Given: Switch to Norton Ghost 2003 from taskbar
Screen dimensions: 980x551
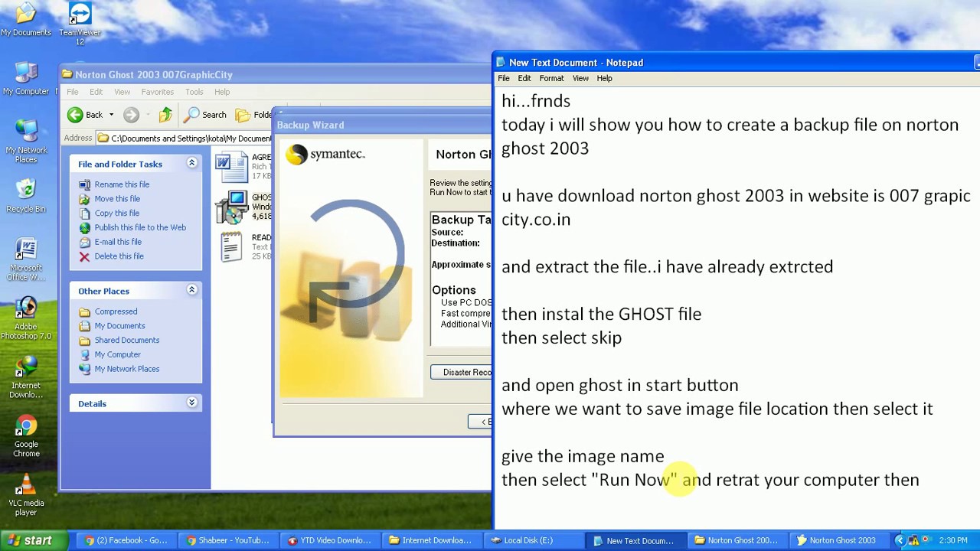Looking at the screenshot, I should [x=840, y=540].
